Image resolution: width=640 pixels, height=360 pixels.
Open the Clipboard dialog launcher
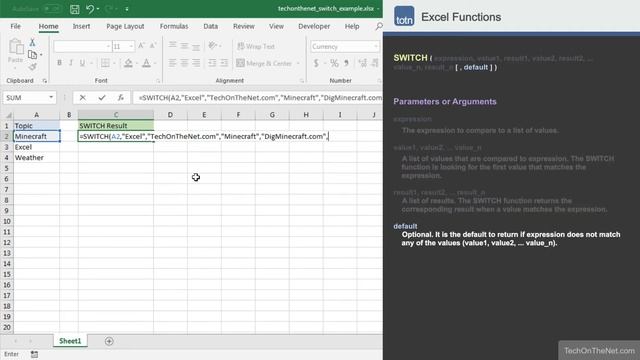pyautogui.click(x=44, y=81)
